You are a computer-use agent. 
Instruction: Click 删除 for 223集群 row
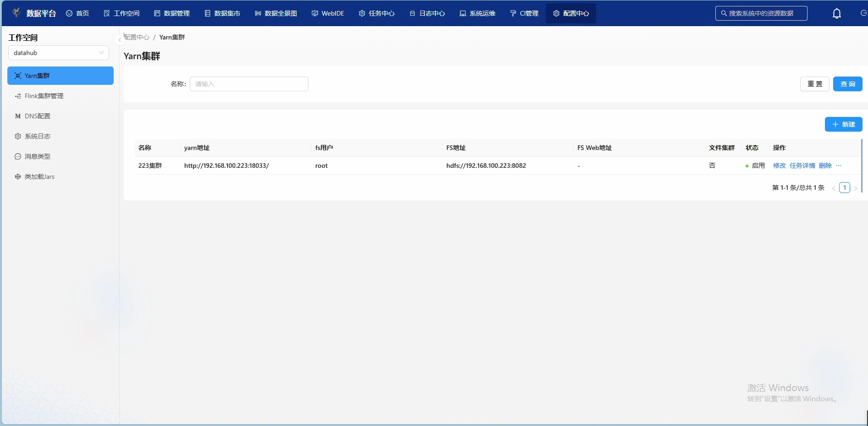point(825,166)
